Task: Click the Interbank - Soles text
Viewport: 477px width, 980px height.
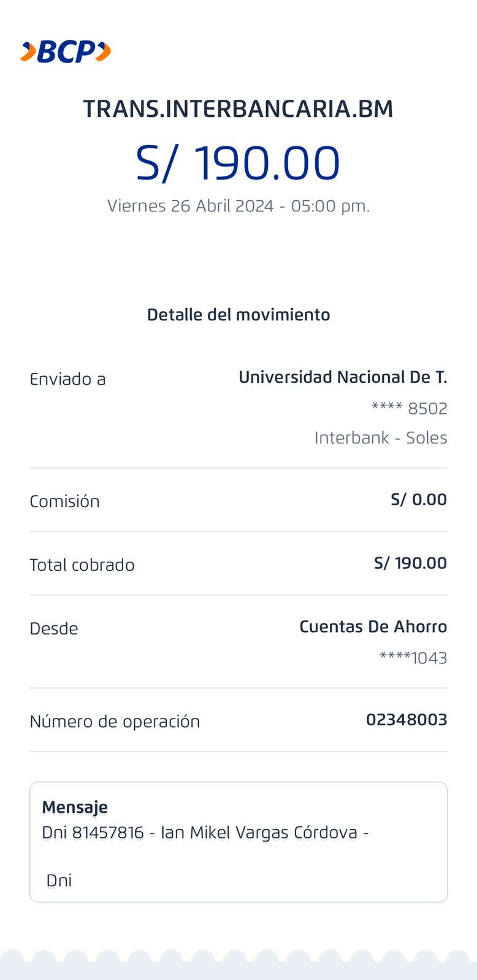Action: pyautogui.click(x=381, y=438)
